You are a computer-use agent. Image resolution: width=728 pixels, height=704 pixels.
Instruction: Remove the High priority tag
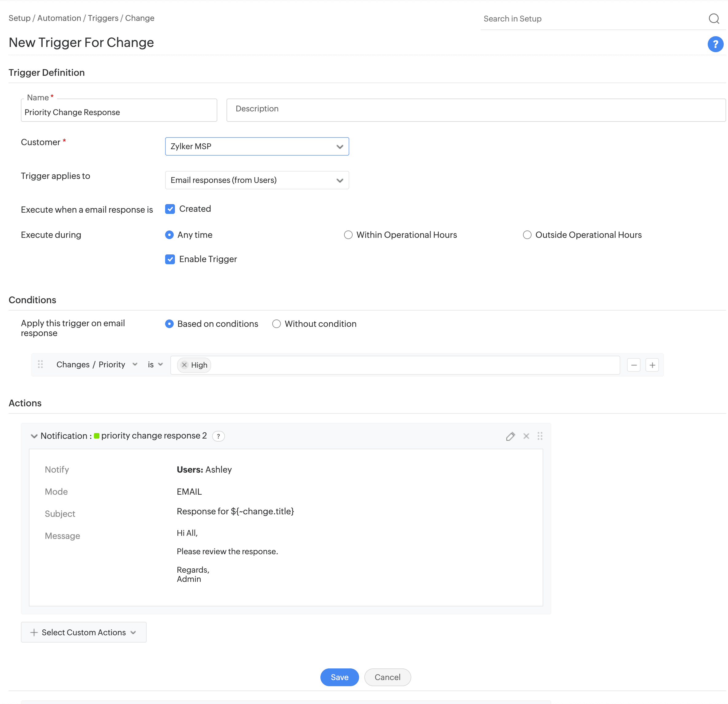tap(184, 365)
